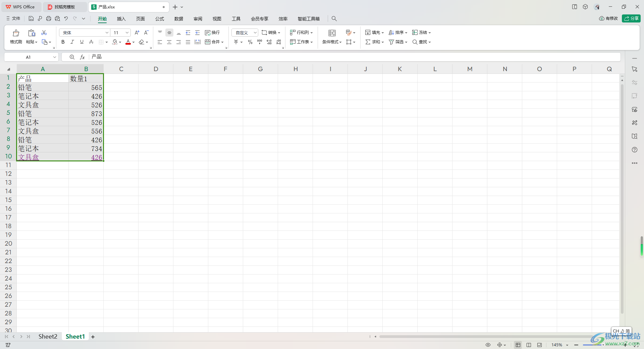This screenshot has width=644, height=349.
Task: Toggle Italic formatting
Action: tap(72, 42)
